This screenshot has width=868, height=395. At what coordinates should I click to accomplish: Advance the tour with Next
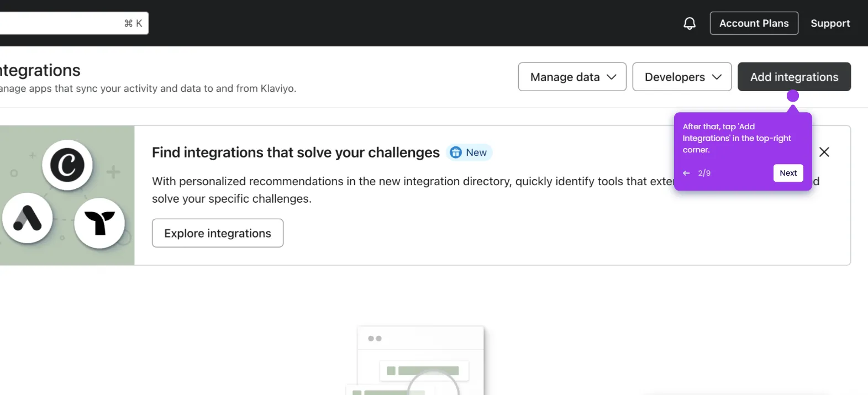tap(788, 173)
